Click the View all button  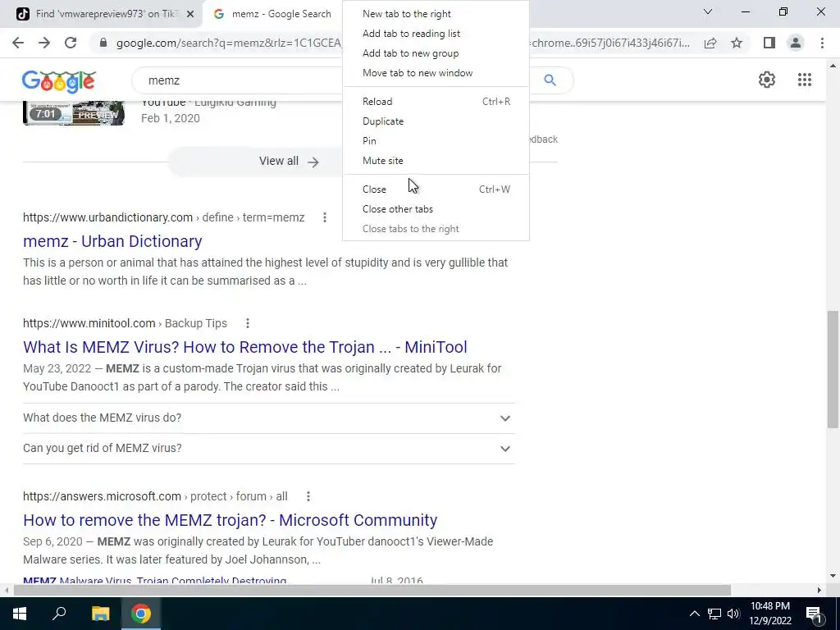(x=288, y=162)
